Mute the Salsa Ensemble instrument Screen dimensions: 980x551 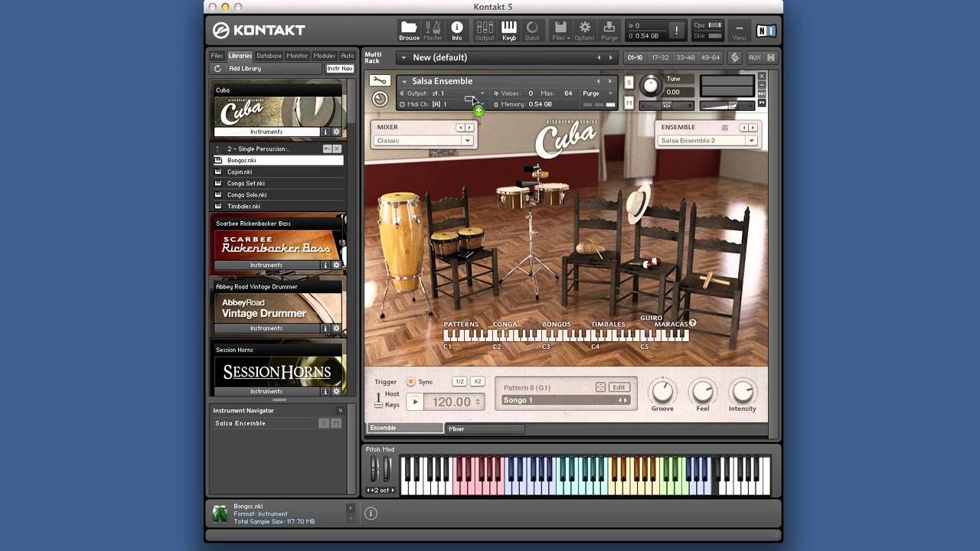(x=629, y=103)
